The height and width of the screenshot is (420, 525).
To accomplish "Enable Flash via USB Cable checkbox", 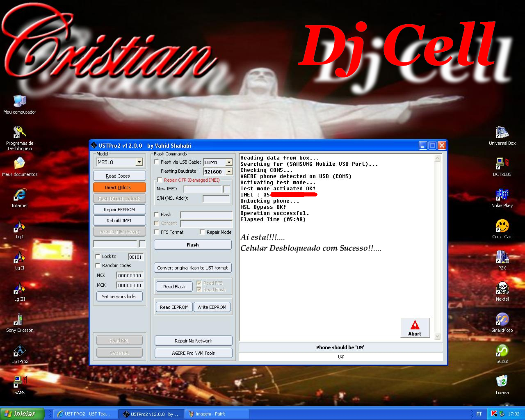I will [x=157, y=162].
